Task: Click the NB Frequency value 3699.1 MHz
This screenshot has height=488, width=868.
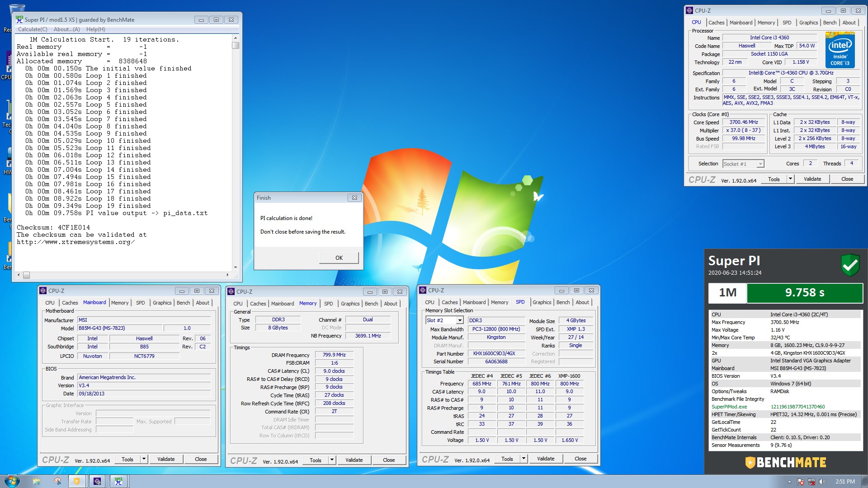Action: click(368, 336)
